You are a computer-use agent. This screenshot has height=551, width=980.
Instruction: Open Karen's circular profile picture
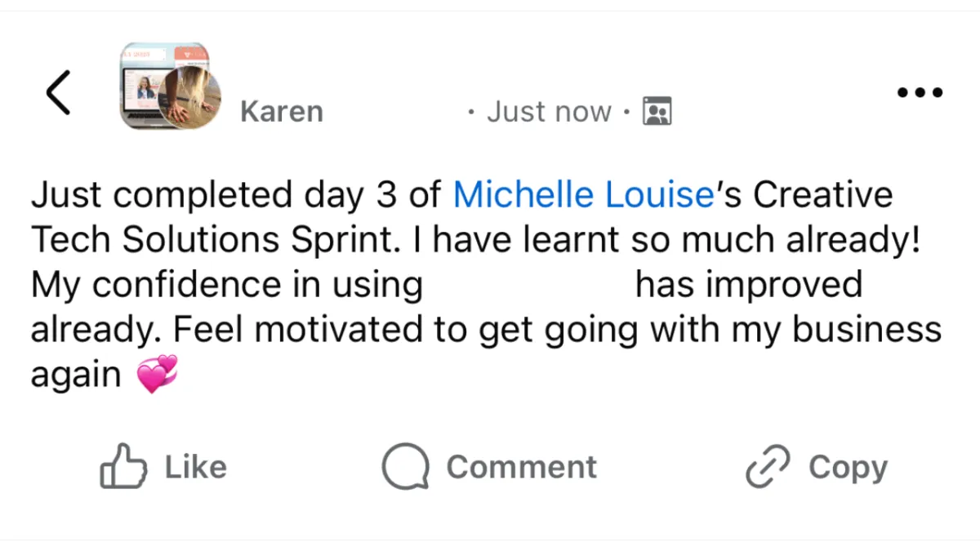pyautogui.click(x=189, y=100)
